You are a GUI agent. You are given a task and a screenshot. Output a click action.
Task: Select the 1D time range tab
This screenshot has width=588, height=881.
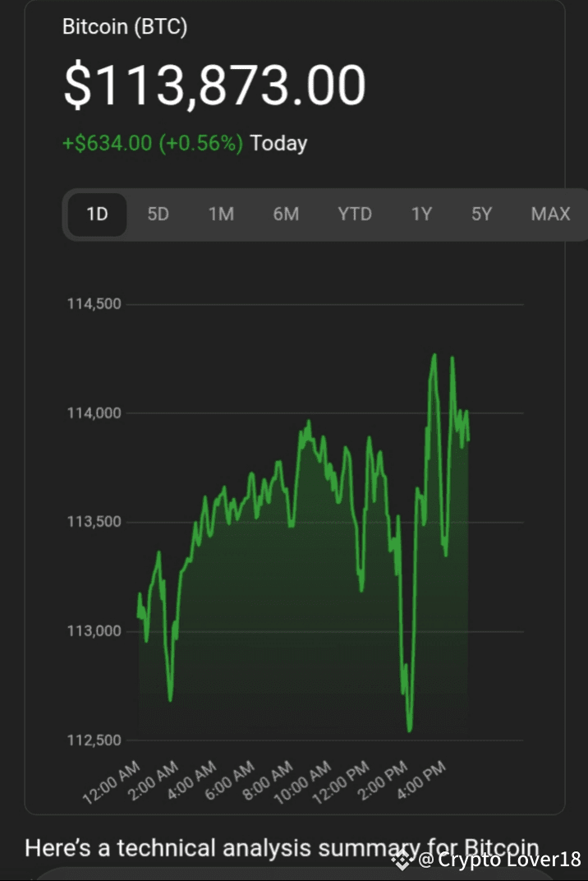click(x=97, y=214)
